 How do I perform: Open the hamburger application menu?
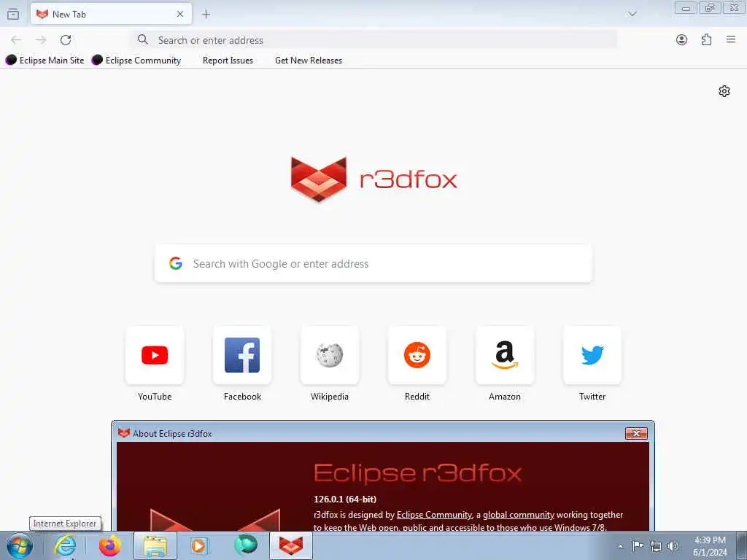731,39
